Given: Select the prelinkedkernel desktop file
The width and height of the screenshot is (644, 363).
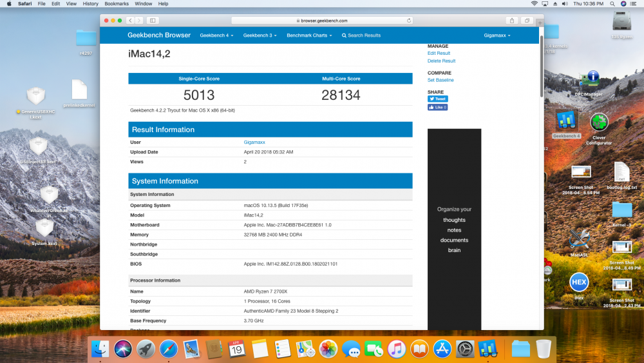Looking at the screenshot, I should pos(79,93).
